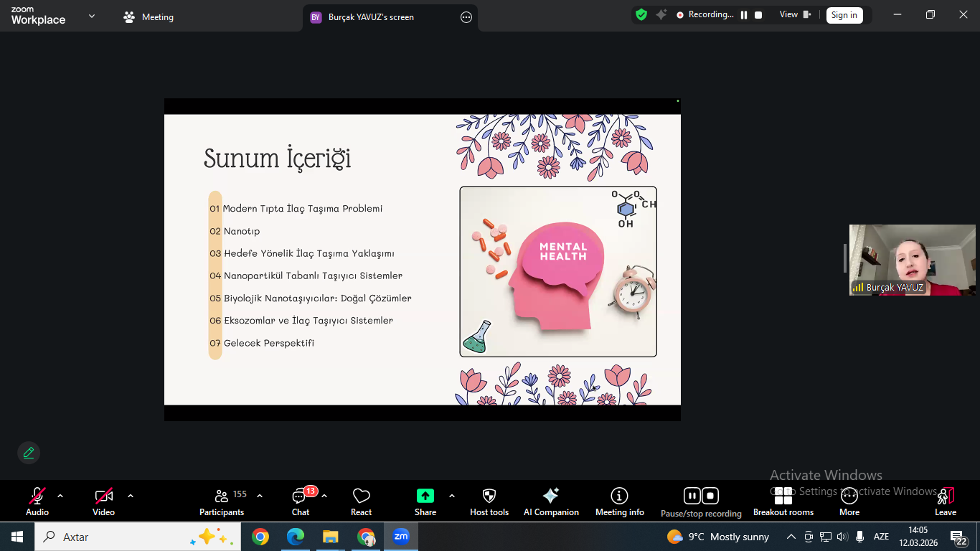Pause the recording in the top bar
The width and height of the screenshot is (980, 551).
click(744, 14)
